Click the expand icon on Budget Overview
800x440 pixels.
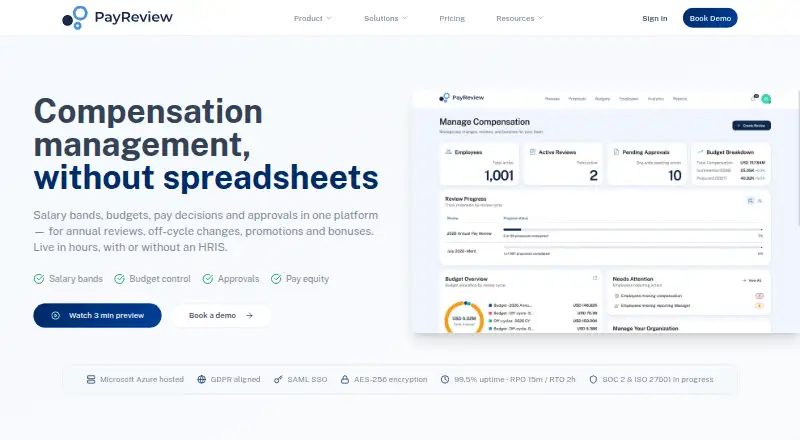click(x=595, y=278)
